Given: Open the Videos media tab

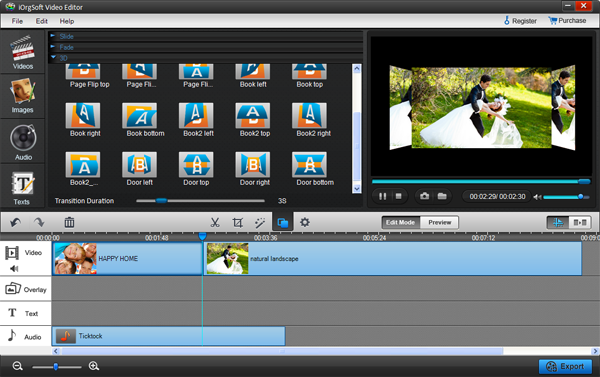Looking at the screenshot, I should coord(23,52).
